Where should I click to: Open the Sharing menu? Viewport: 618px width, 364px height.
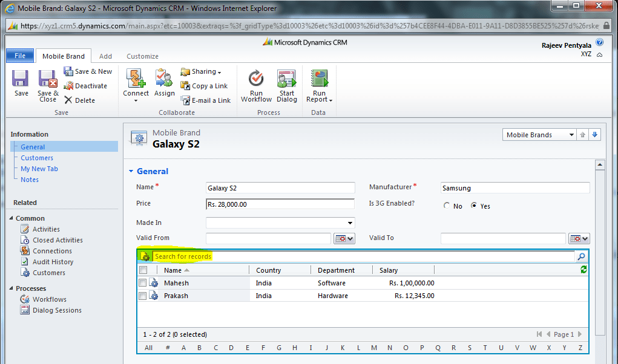pos(201,71)
